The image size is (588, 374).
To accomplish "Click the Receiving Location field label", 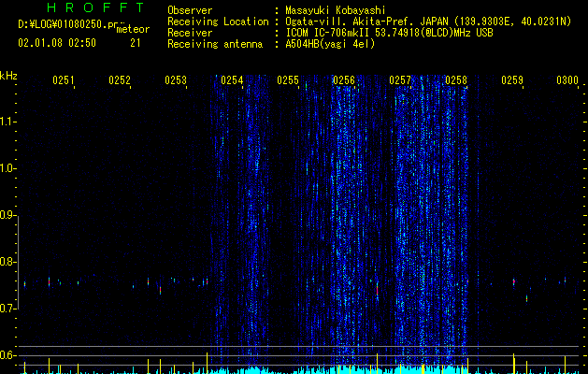I will (218, 22).
